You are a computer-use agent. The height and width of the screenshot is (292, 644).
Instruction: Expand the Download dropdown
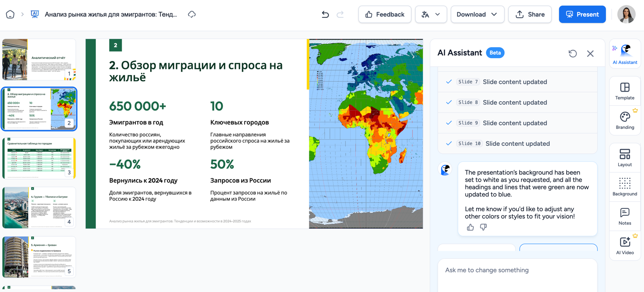(x=477, y=14)
